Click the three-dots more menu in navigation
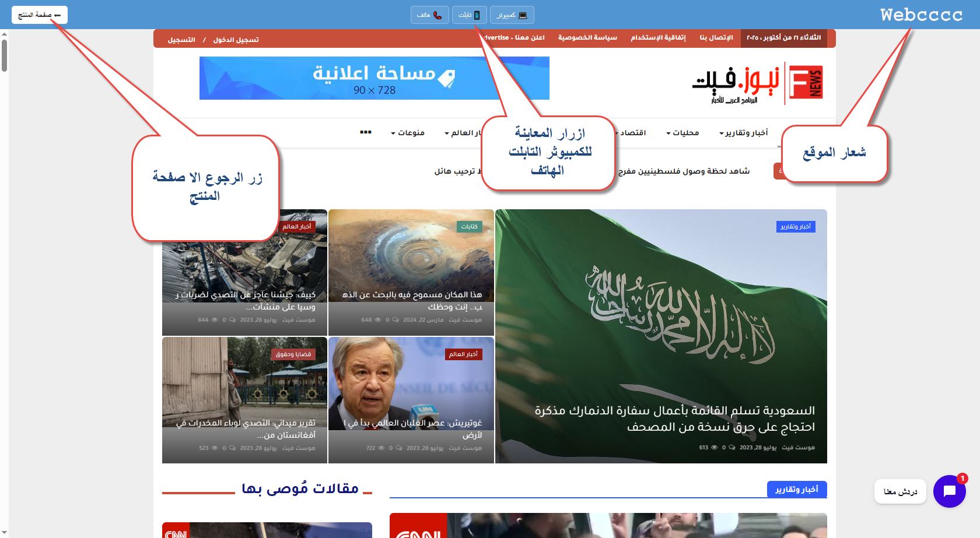Image resolution: width=980 pixels, height=538 pixels. [366, 132]
